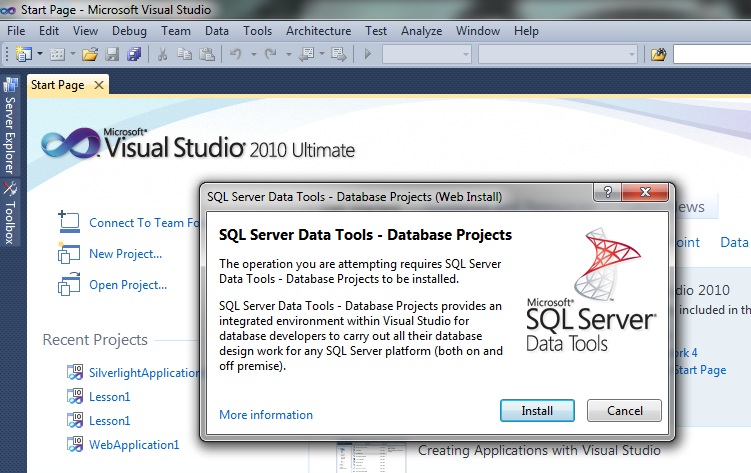Click the Start Debugging play icon
The width and height of the screenshot is (751, 473).
[x=367, y=54]
